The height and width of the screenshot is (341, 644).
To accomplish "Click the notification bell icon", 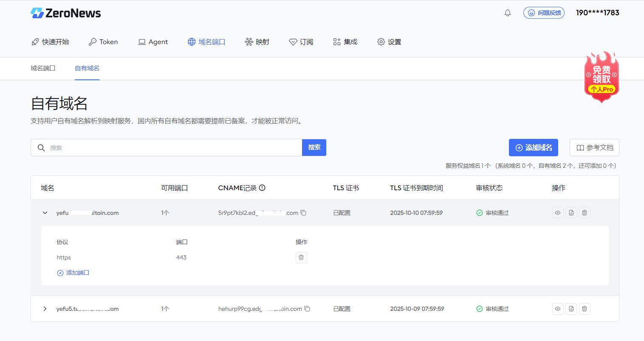I will point(508,13).
